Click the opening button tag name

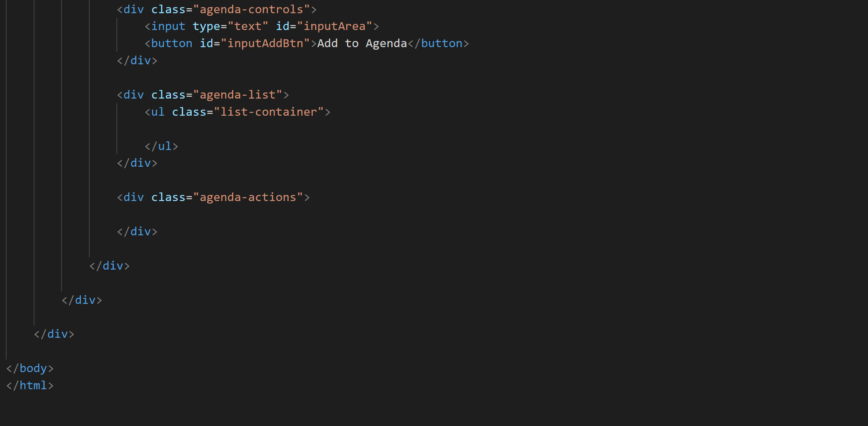coord(172,44)
